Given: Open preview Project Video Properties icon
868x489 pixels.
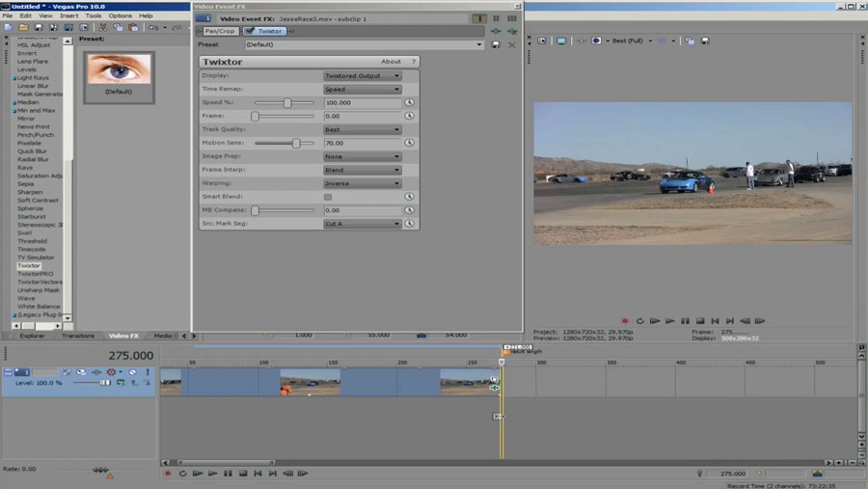Looking at the screenshot, I should 542,41.
